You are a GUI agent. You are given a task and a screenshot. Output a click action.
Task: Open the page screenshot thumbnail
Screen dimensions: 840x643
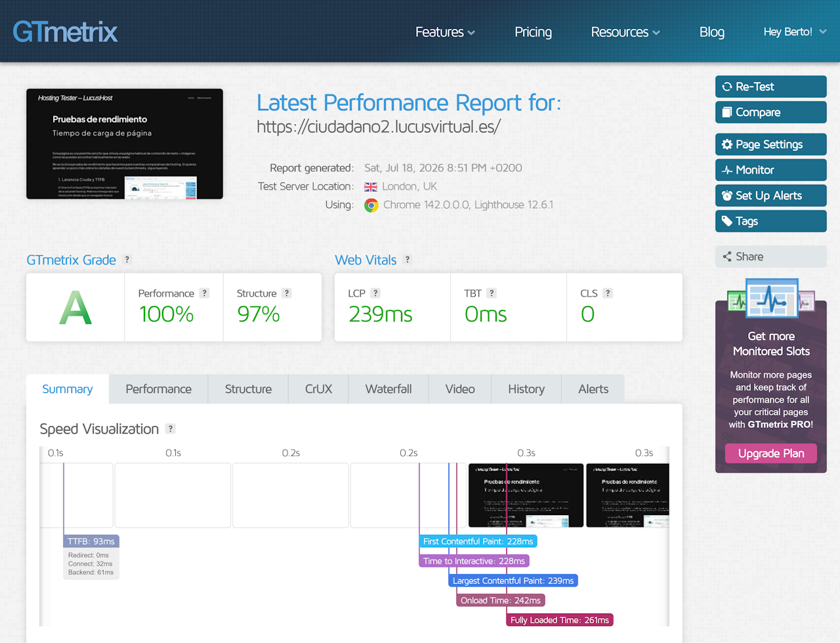click(x=125, y=144)
